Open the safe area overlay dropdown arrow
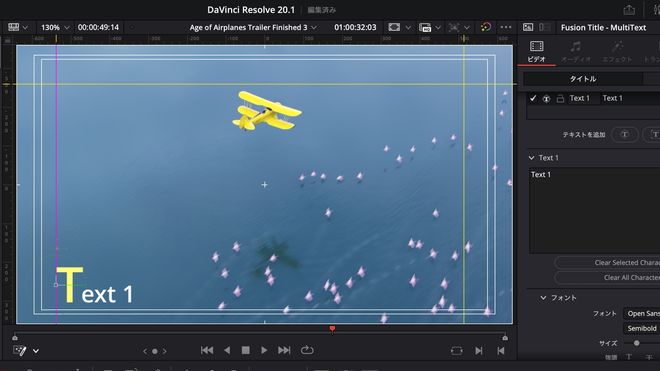 coord(408,28)
